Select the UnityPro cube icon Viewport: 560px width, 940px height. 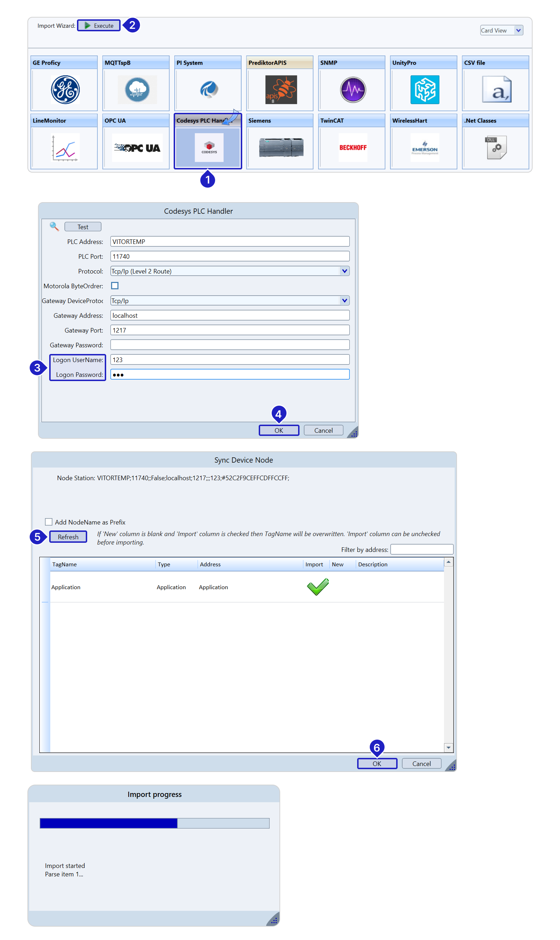click(425, 89)
